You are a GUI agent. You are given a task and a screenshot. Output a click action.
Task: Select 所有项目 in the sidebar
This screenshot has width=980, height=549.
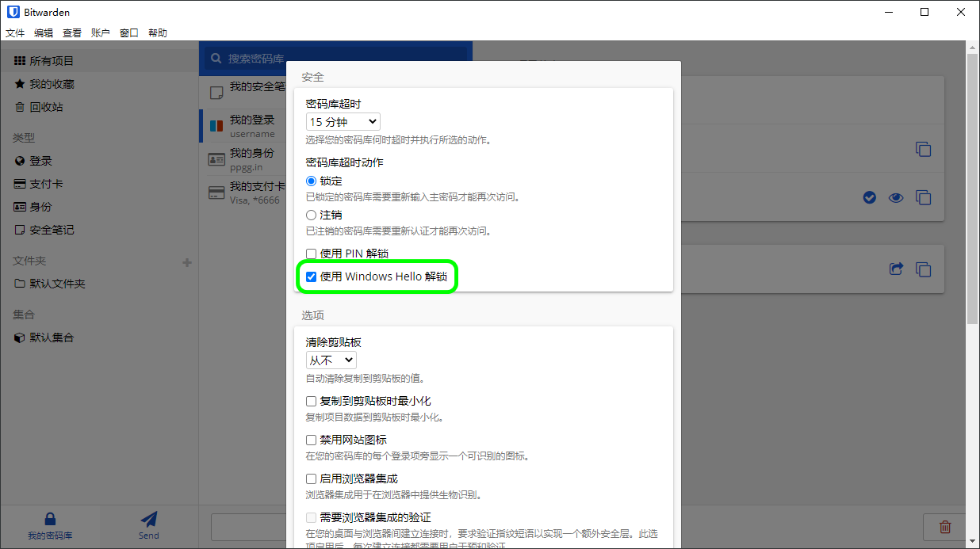(x=99, y=61)
